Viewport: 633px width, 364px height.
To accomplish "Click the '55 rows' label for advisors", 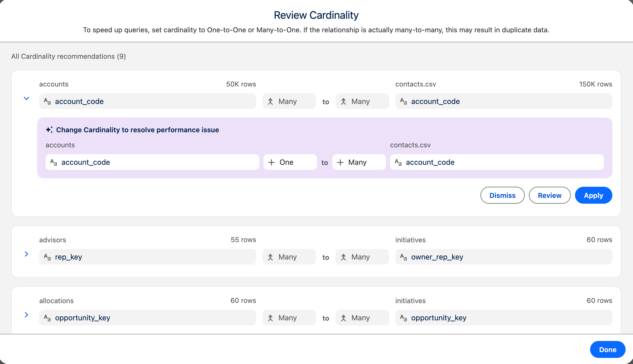I will click(243, 240).
